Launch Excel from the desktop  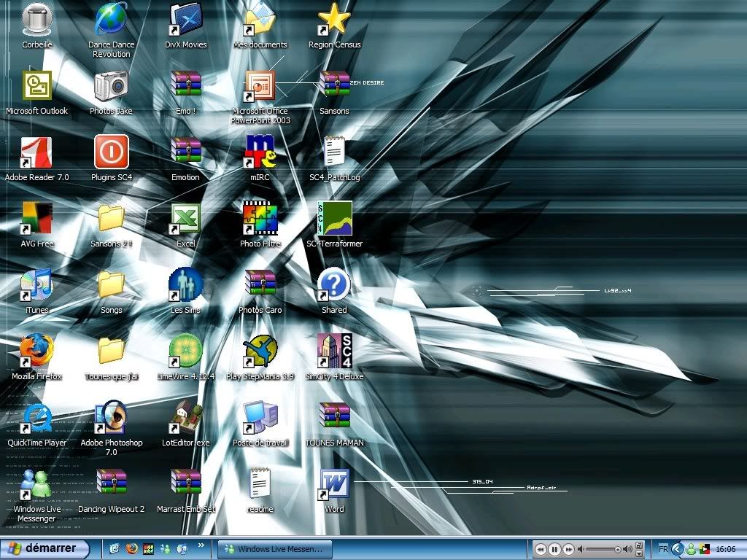186,225
